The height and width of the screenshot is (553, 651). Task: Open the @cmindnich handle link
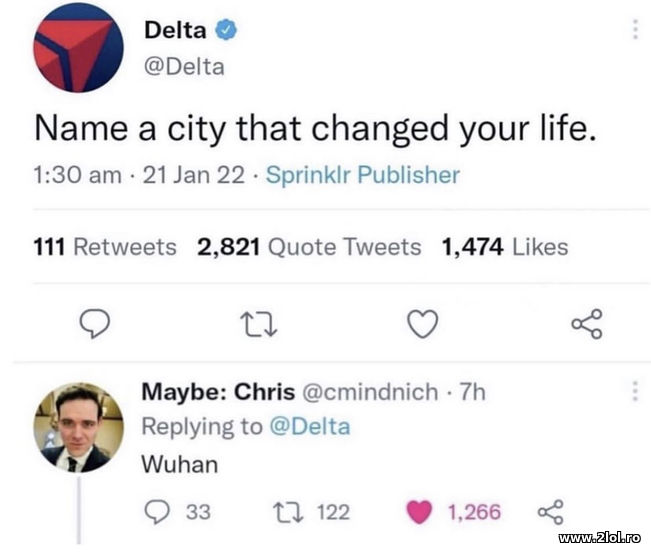tap(367, 392)
